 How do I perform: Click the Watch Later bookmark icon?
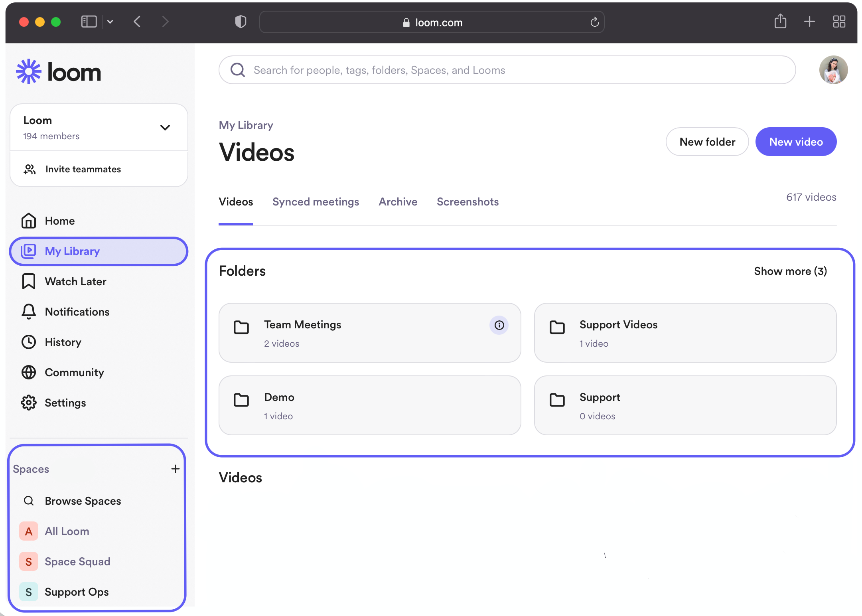(29, 281)
